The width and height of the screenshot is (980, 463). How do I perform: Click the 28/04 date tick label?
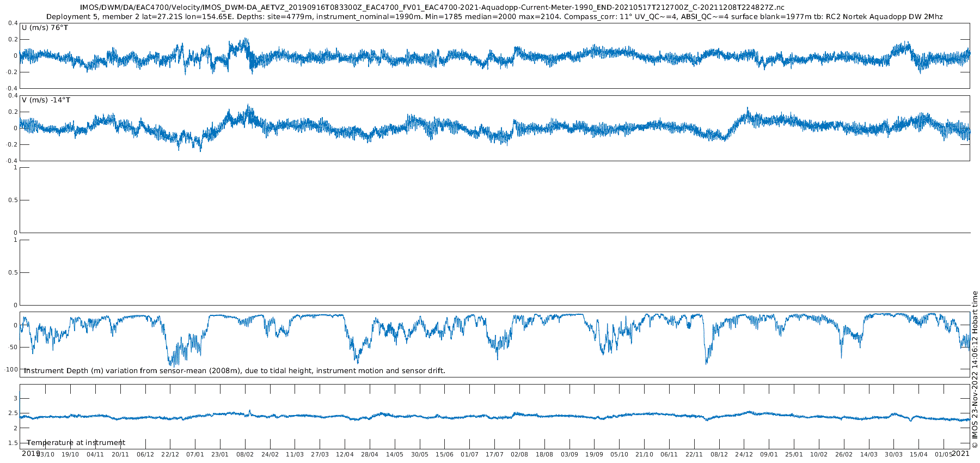370,454
